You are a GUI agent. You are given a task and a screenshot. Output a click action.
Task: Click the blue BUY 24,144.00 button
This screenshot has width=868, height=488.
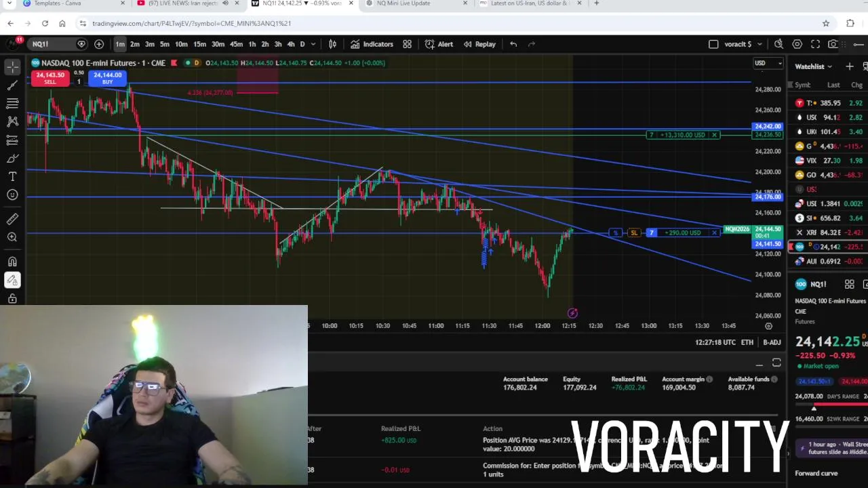[x=107, y=79]
